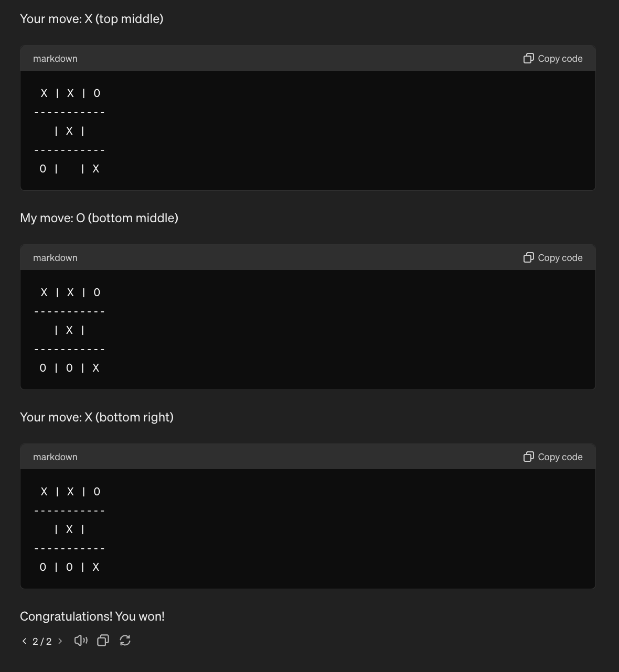The width and height of the screenshot is (619, 672).
Task: Click the "Your move: X (bottom right)" text
Action: tap(97, 417)
